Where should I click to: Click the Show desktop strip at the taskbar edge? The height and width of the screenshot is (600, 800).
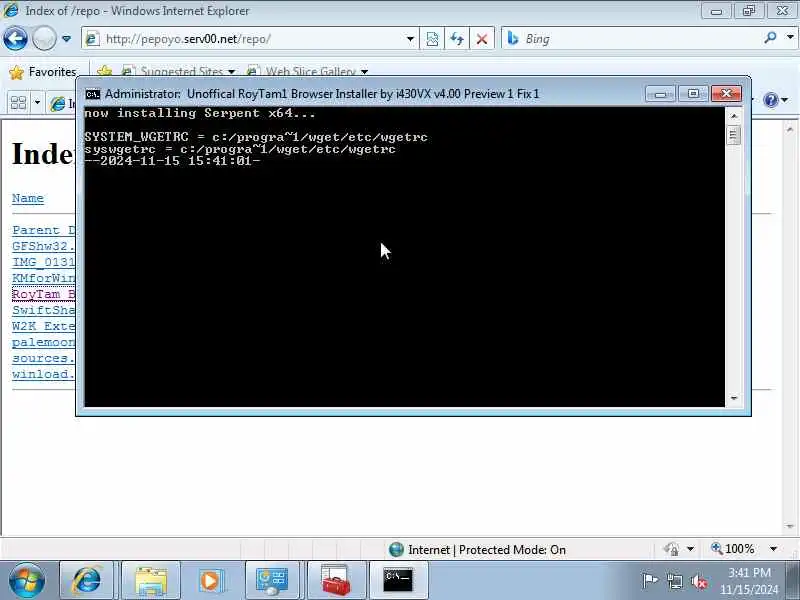tap(794, 580)
